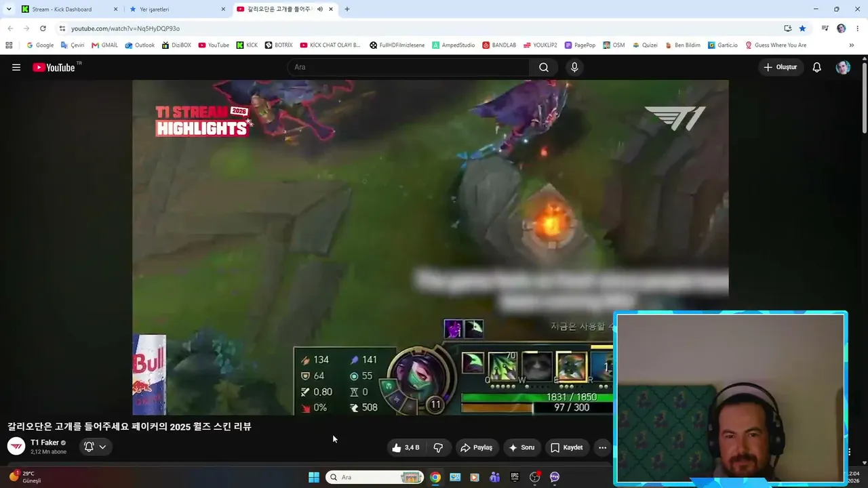Open the Chrome tab search dropdown
Image resolution: width=868 pixels, height=488 pixels.
[9, 9]
